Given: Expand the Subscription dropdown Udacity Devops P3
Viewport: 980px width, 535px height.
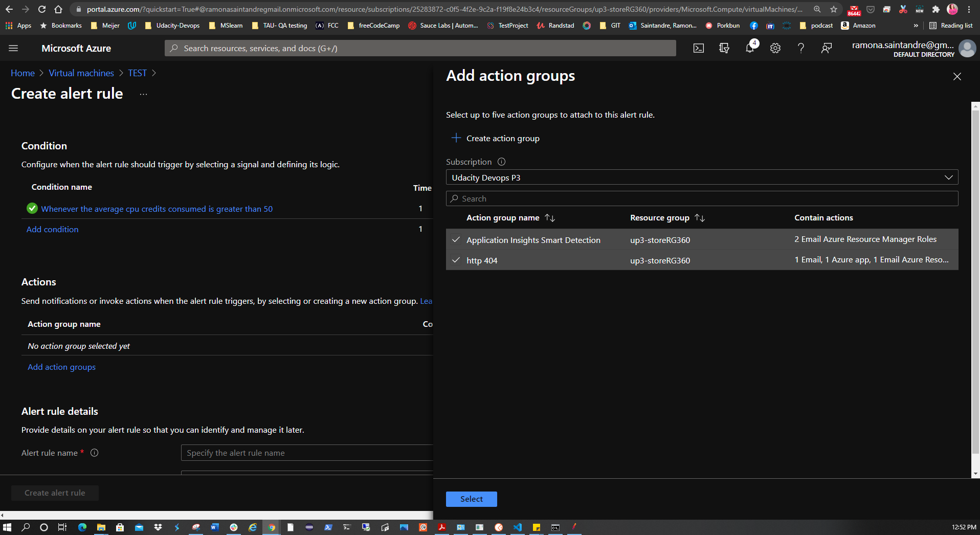Looking at the screenshot, I should point(702,177).
